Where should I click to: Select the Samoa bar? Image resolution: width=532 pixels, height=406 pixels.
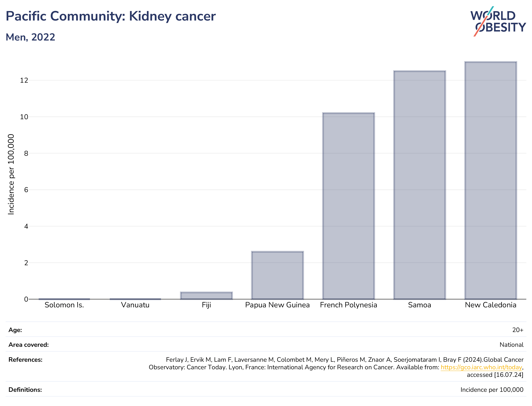pyautogui.click(x=420, y=185)
